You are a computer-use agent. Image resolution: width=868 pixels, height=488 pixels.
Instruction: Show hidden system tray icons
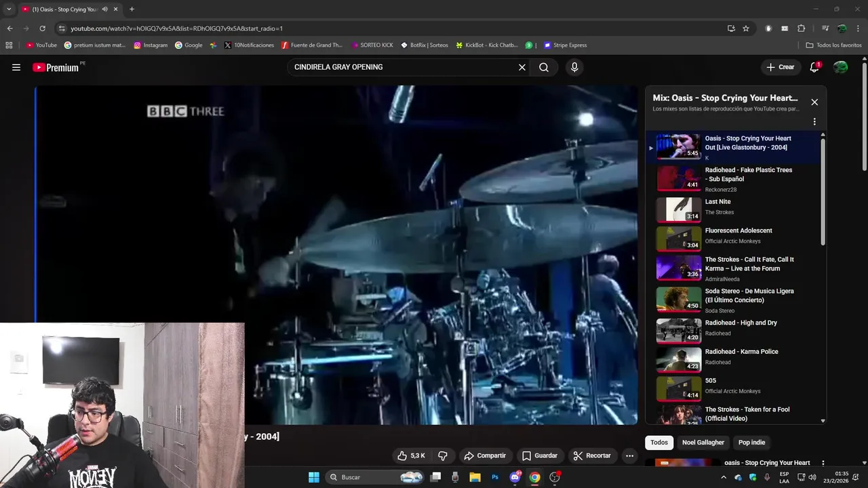723,477
